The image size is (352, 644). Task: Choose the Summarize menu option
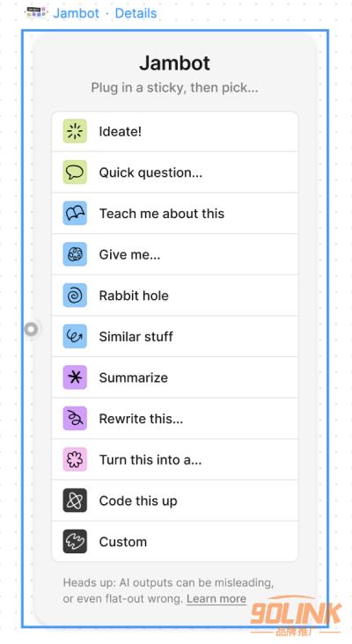click(x=174, y=377)
